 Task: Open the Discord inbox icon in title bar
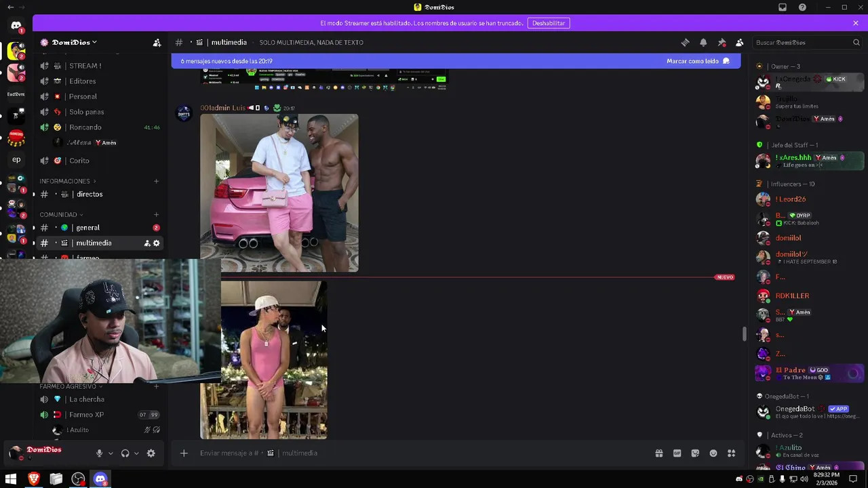(x=783, y=7)
